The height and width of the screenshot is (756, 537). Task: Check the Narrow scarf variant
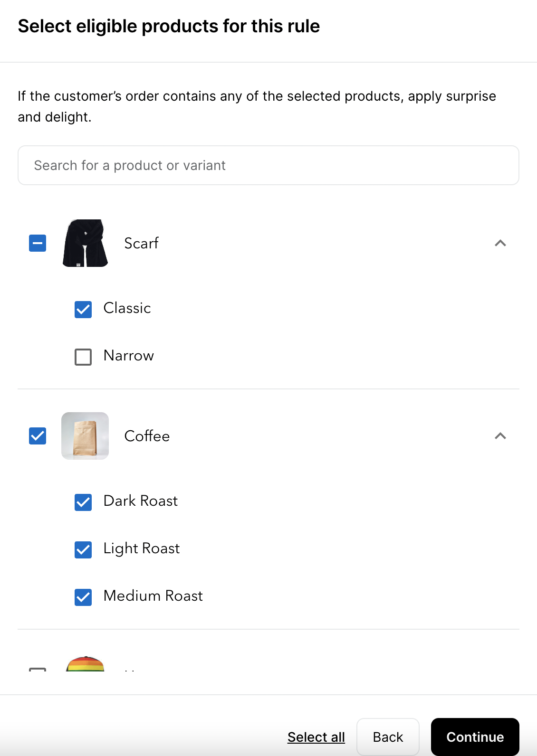83,357
